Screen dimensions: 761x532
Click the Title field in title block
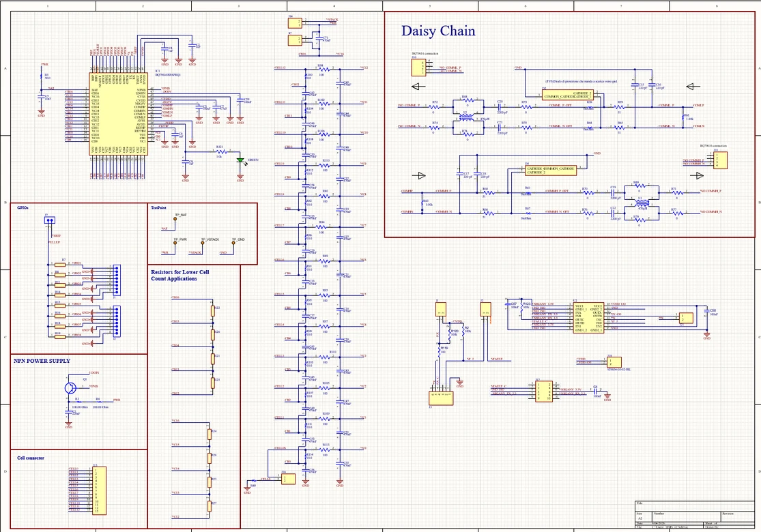(x=695, y=506)
